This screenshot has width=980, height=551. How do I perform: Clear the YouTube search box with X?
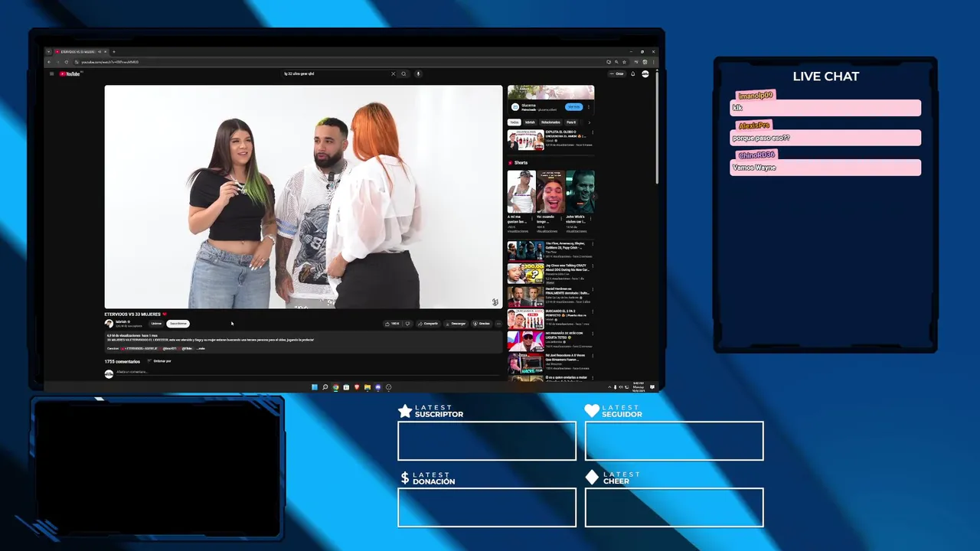click(394, 73)
